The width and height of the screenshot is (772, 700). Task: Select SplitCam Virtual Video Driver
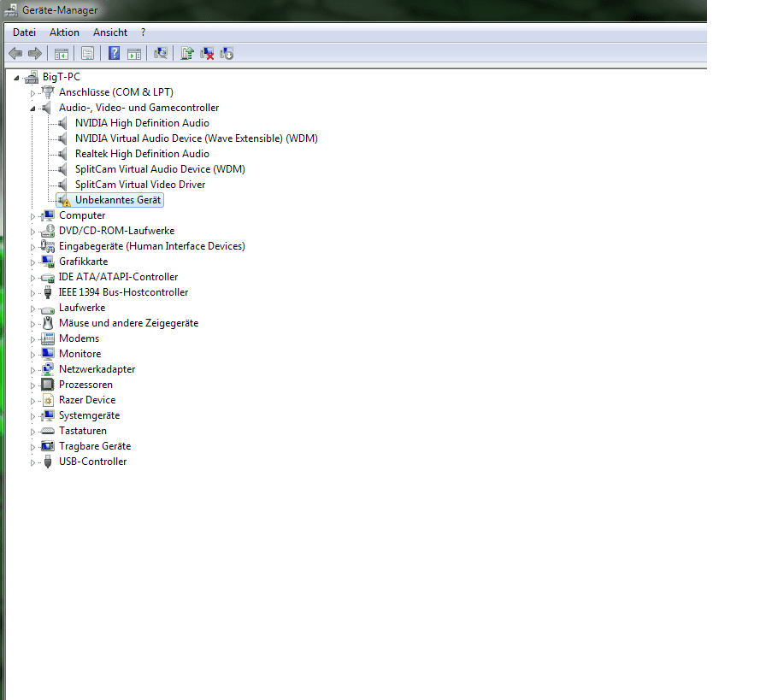tap(140, 185)
